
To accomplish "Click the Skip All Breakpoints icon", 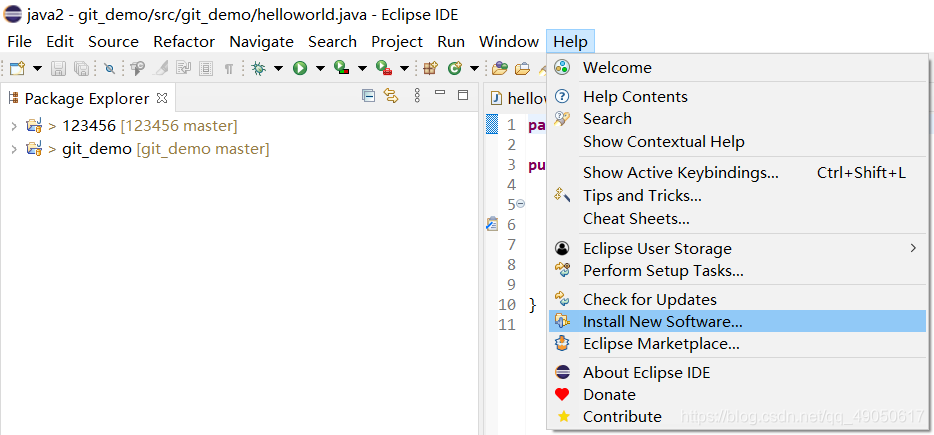I will click(x=109, y=69).
